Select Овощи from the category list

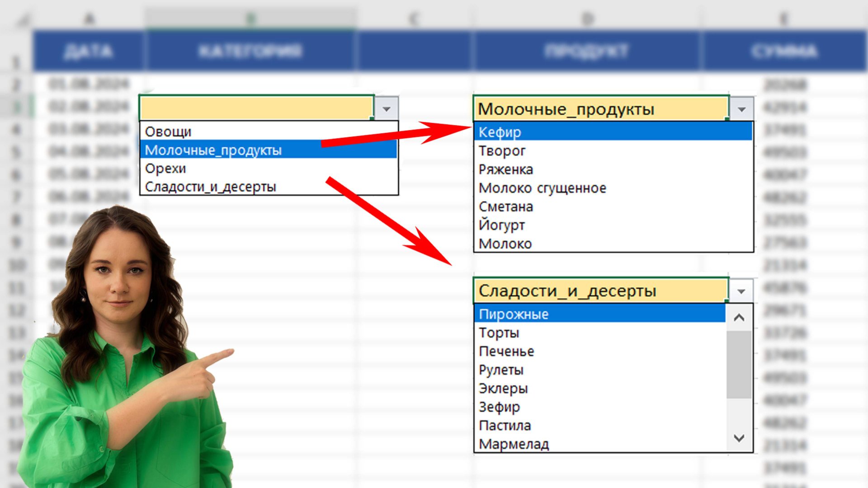tap(168, 131)
